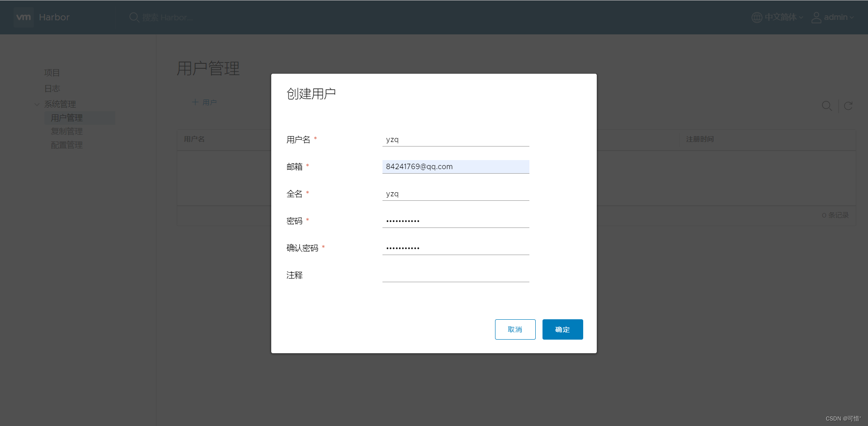Click the refresh icon above user table
868x426 pixels.
(848, 106)
